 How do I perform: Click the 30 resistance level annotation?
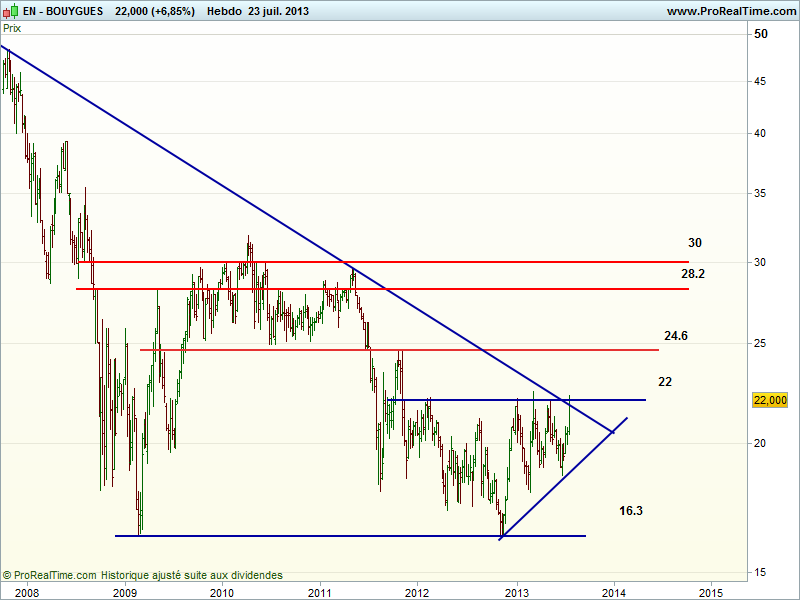click(695, 243)
